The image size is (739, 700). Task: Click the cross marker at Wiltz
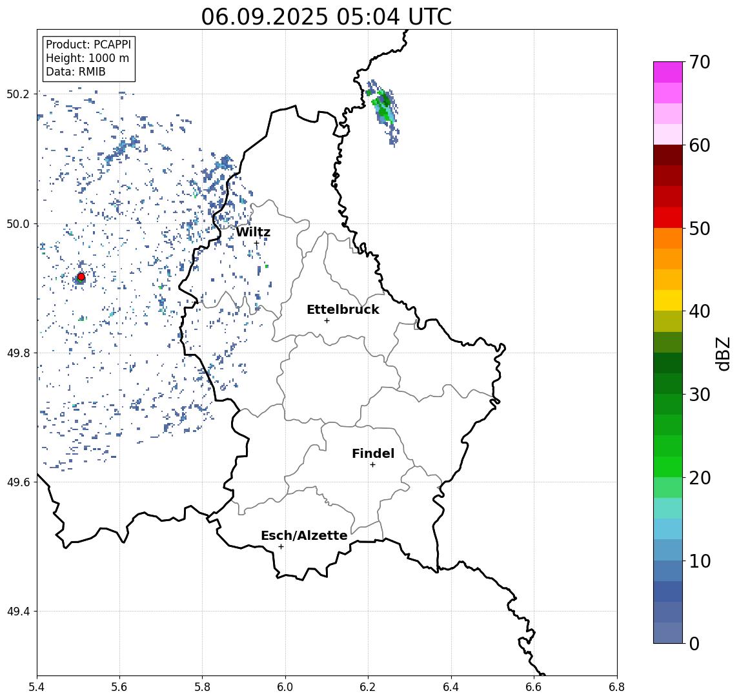tap(256, 243)
